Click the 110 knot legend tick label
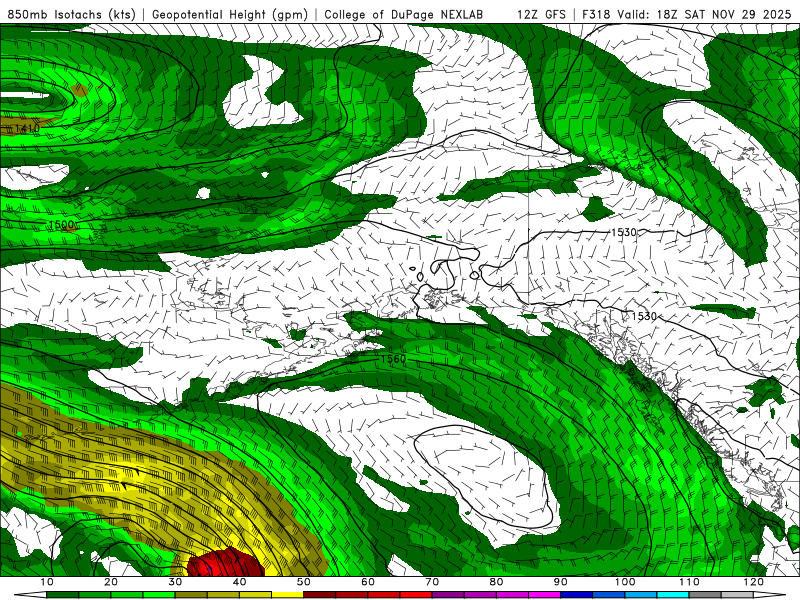 pyautogui.click(x=690, y=582)
